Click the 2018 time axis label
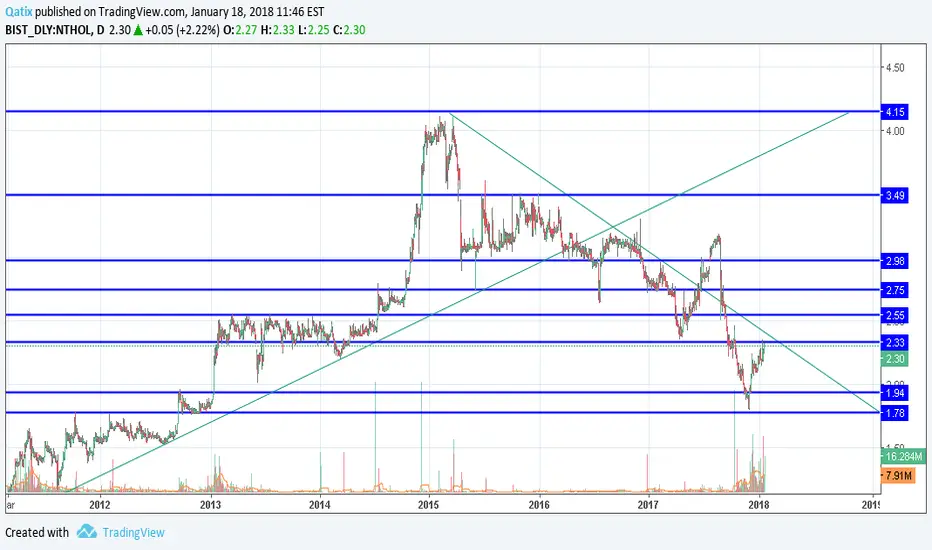The width and height of the screenshot is (932, 550). click(759, 505)
